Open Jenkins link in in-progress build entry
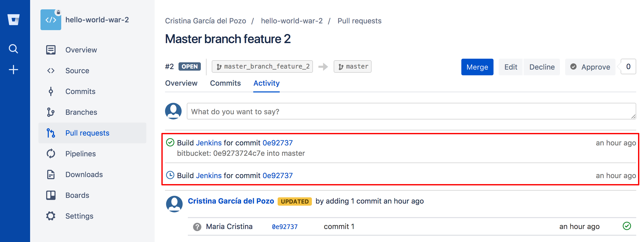 coord(209,176)
